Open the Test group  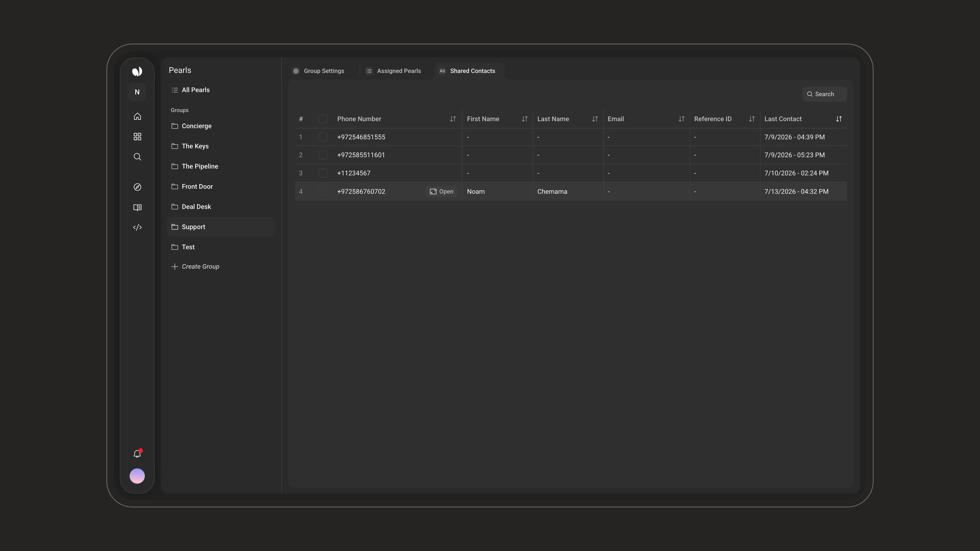point(221,247)
